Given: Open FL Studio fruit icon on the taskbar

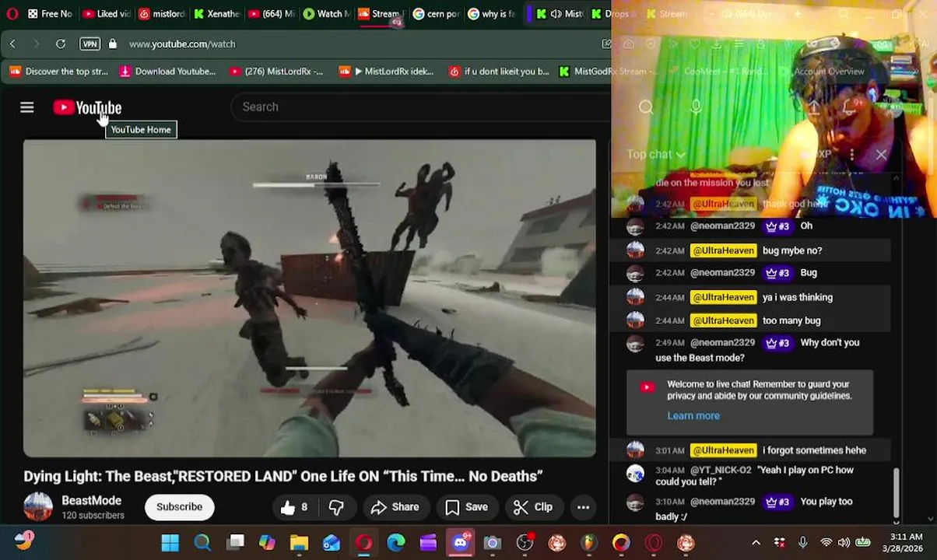Looking at the screenshot, I should [588, 542].
